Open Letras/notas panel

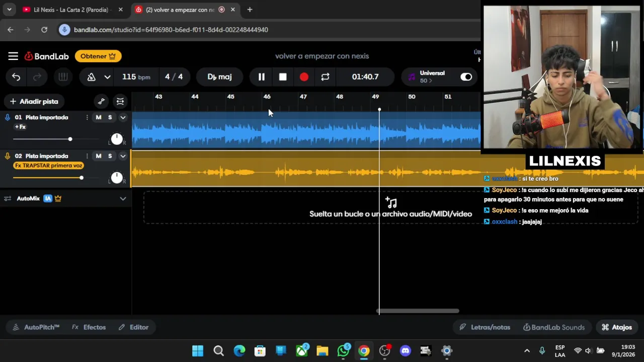pos(485,327)
